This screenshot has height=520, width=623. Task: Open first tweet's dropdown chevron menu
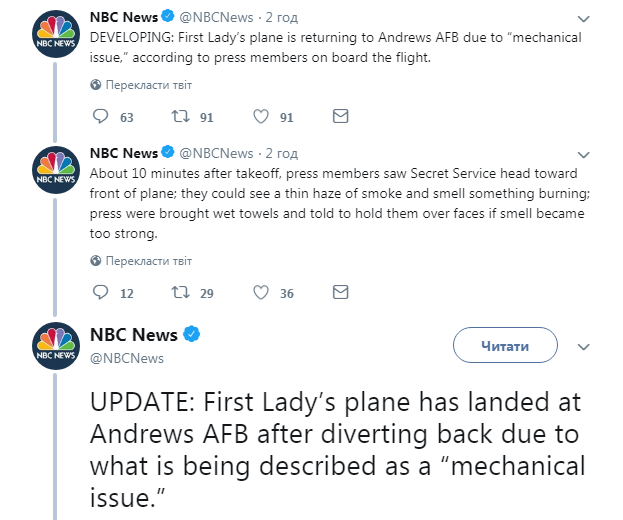(584, 19)
